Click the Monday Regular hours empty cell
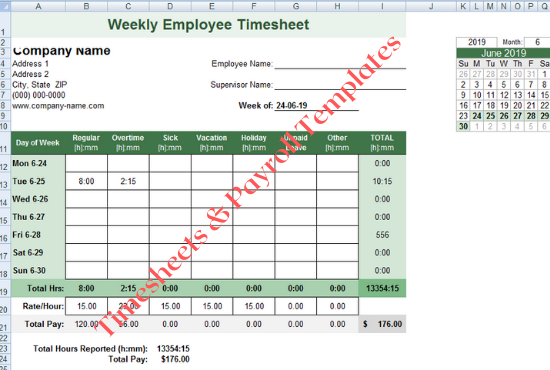550x370 pixels. pos(86,163)
